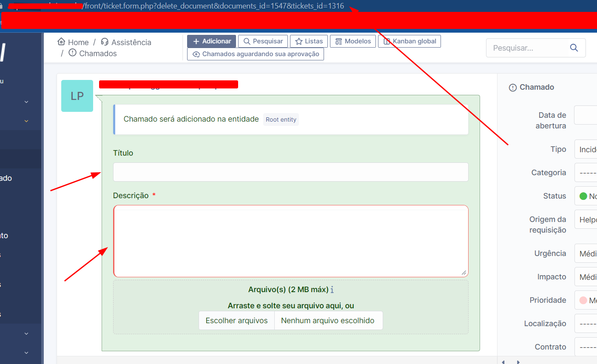This screenshot has width=597, height=364.
Task: Open the Categoria dropdown in the Chamado panel
Action: (x=589, y=172)
